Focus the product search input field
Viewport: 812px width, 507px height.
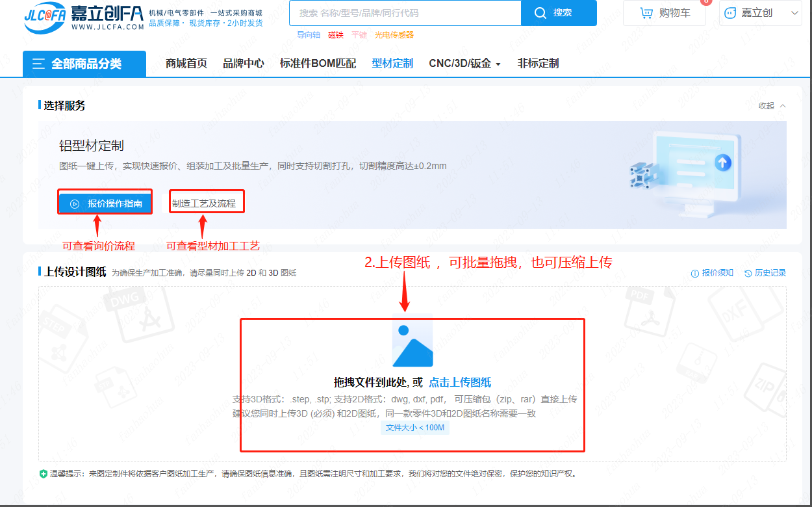[406, 13]
